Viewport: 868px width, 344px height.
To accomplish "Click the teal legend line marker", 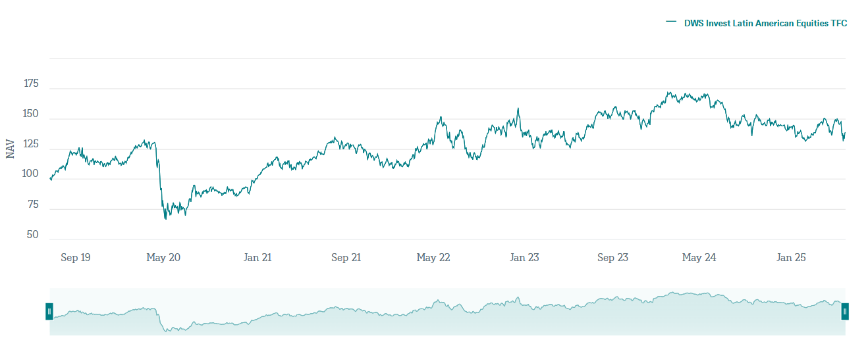I will (x=671, y=22).
